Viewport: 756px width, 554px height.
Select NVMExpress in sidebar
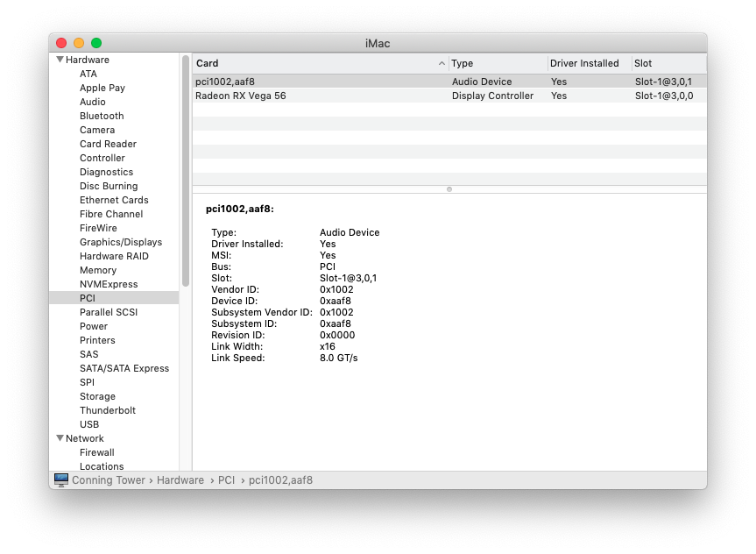point(109,284)
